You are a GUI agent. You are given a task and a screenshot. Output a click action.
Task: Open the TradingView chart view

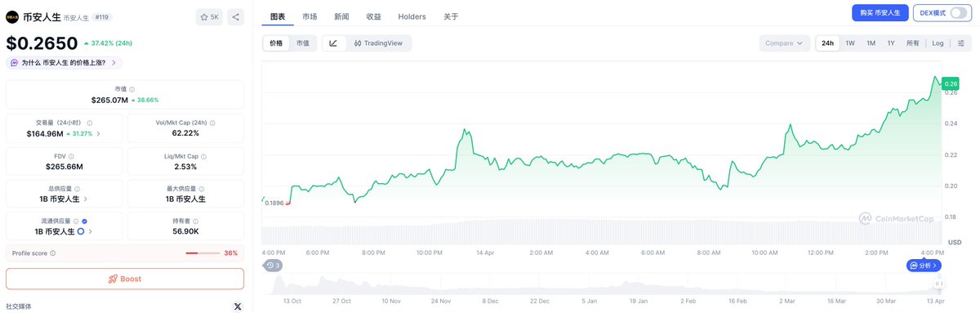tap(378, 43)
